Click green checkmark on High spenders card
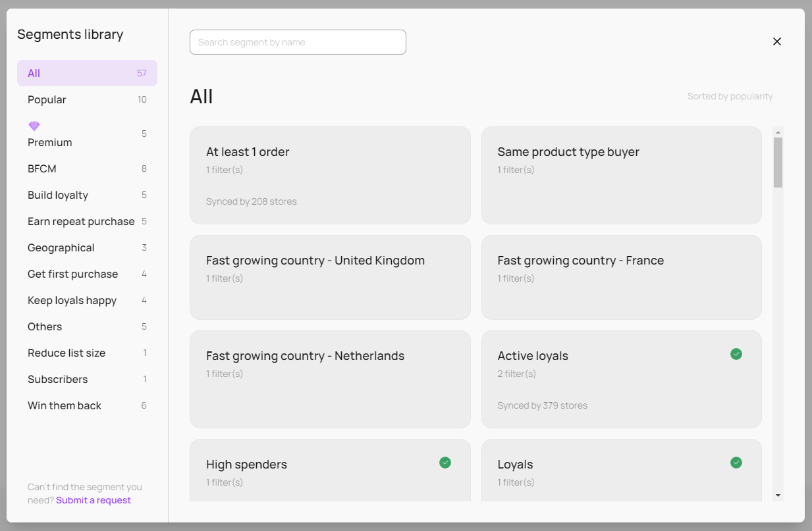Viewport: 812px width, 531px height. tap(445, 463)
